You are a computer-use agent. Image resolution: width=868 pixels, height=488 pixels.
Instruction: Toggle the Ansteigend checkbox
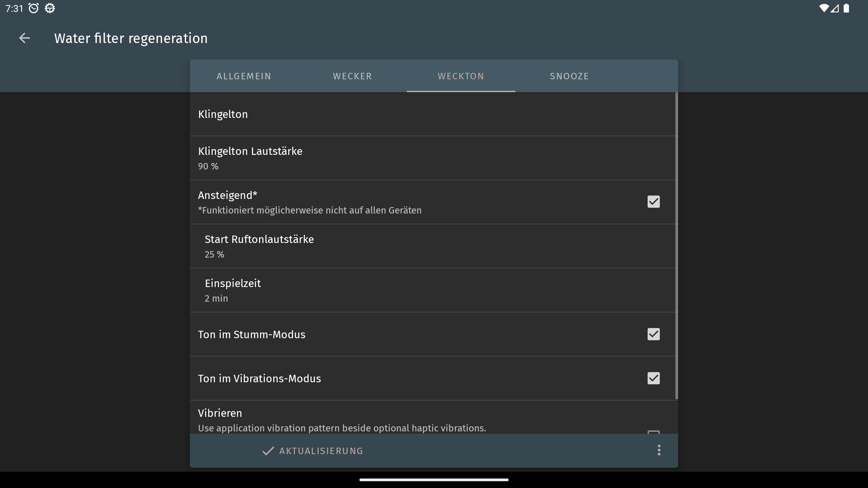(x=653, y=202)
